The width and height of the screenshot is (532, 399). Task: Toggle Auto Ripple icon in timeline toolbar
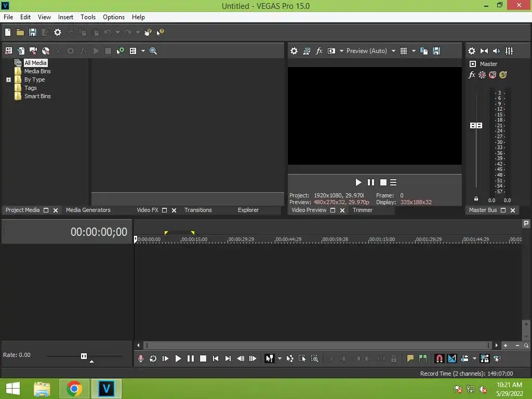coord(465,358)
